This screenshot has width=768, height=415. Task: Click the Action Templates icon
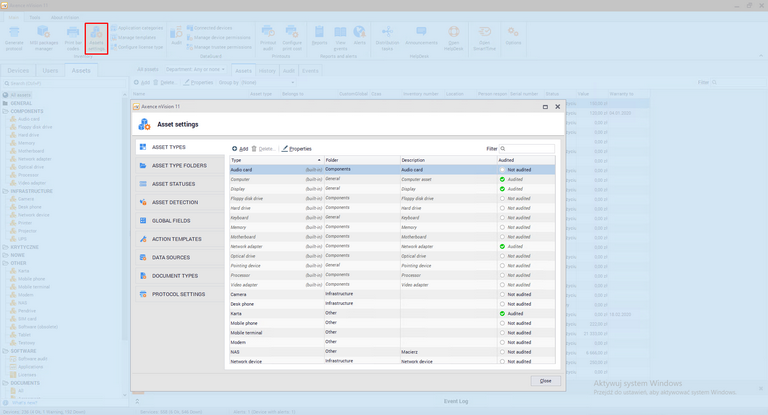pos(143,239)
